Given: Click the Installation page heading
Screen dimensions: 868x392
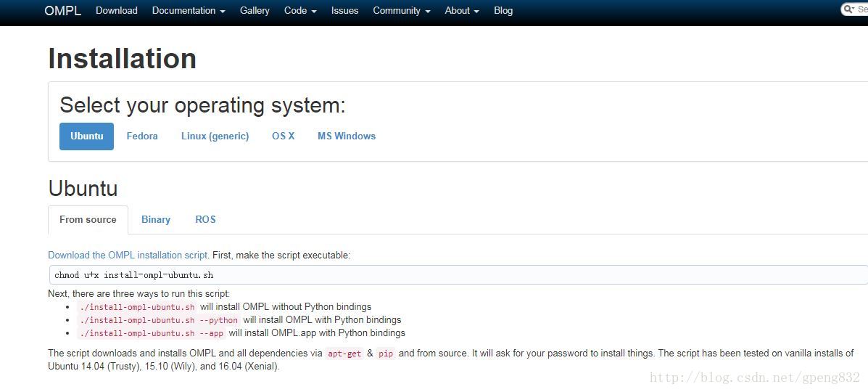Looking at the screenshot, I should (x=123, y=59).
